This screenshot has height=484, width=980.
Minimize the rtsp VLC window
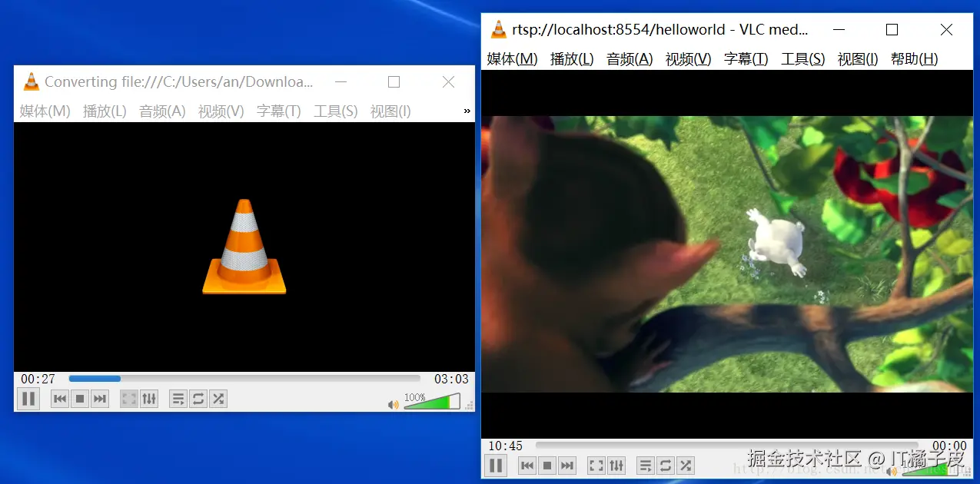pos(839,29)
